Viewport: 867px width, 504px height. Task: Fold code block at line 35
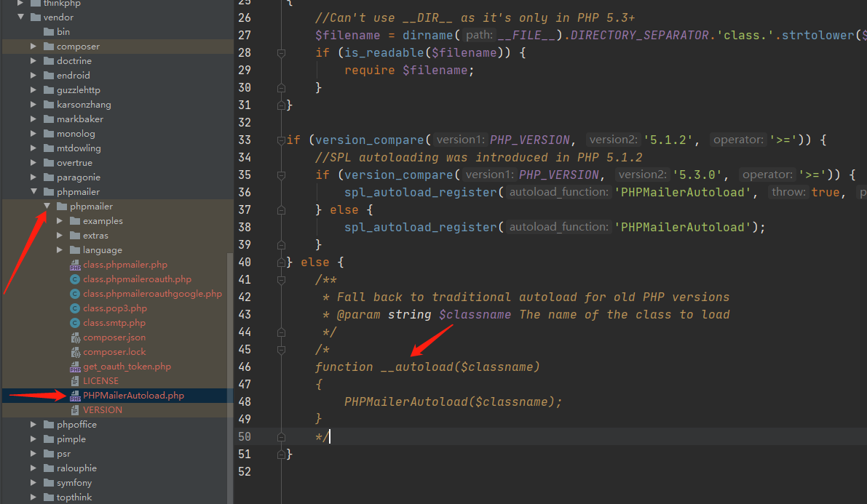click(x=281, y=175)
